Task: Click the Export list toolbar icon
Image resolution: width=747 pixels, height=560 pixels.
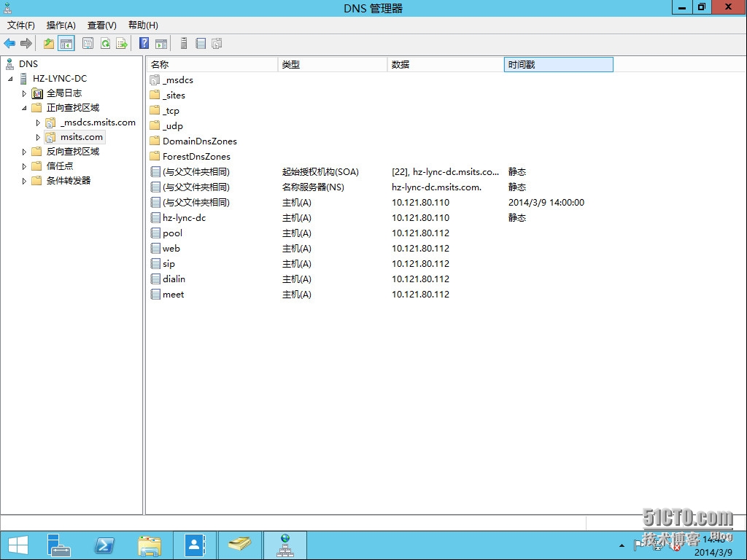Action: pyautogui.click(x=122, y=44)
